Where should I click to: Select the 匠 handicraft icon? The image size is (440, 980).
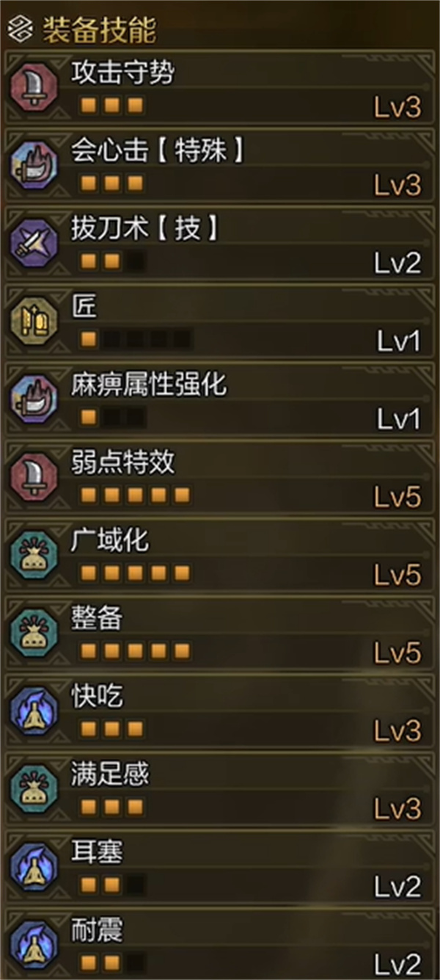34,322
